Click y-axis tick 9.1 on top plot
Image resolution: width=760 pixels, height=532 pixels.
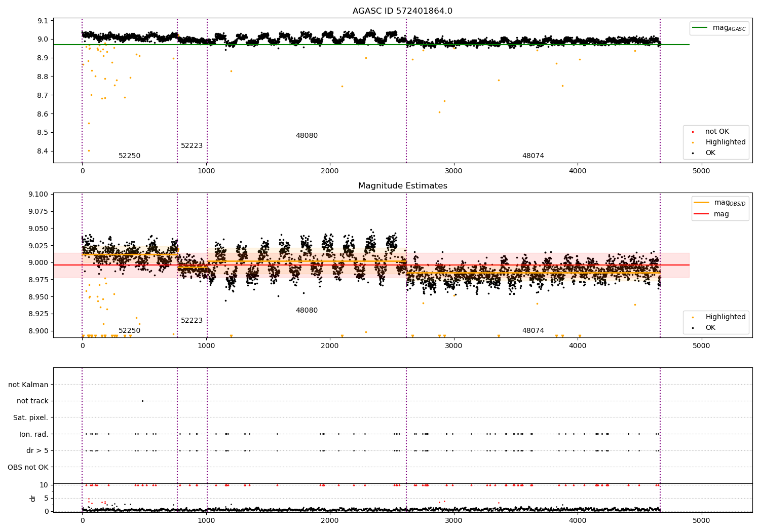pos(43,21)
